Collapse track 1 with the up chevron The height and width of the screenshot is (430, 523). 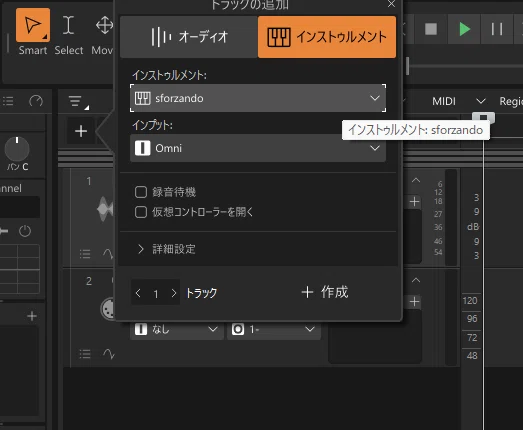point(416,180)
